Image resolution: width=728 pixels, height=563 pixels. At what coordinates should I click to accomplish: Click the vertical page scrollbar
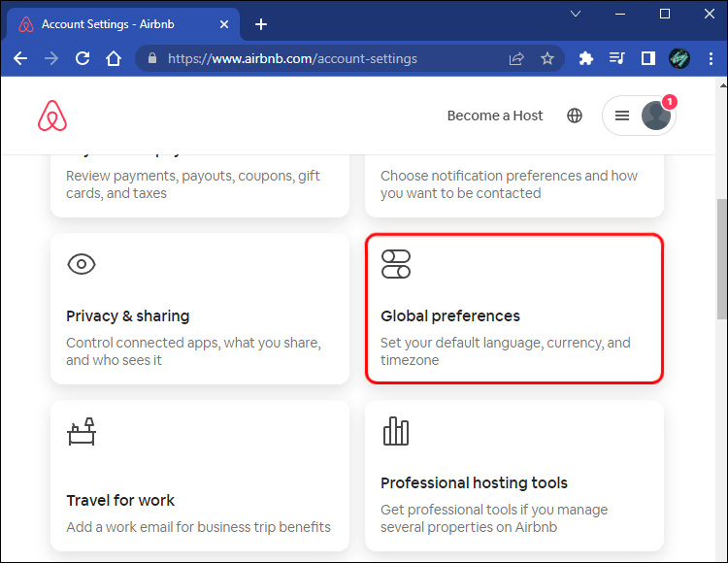(x=720, y=257)
